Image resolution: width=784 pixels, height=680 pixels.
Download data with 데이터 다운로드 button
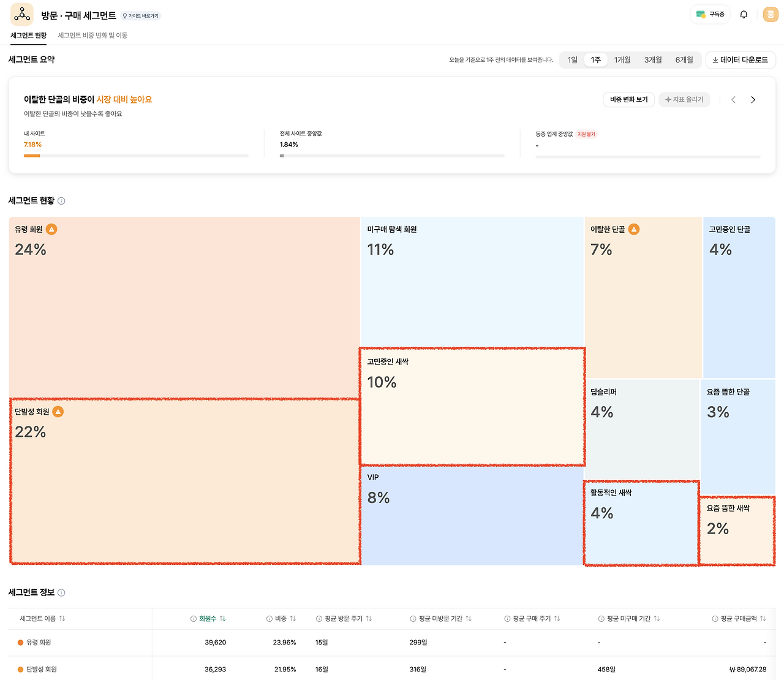coord(741,60)
